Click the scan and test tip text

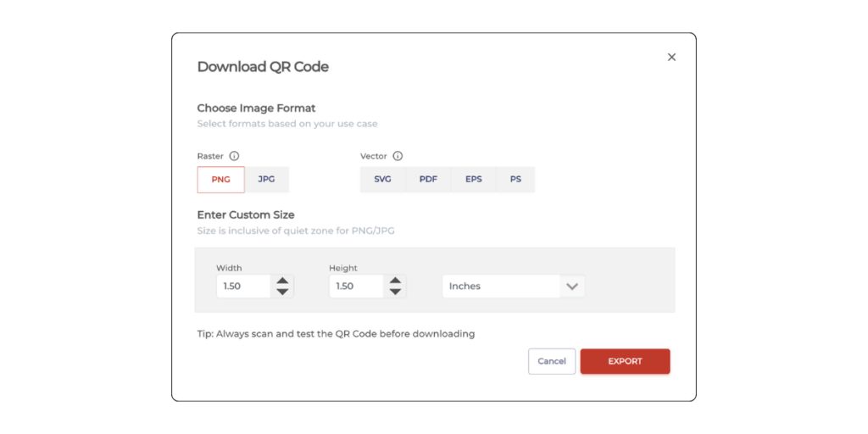pos(336,334)
